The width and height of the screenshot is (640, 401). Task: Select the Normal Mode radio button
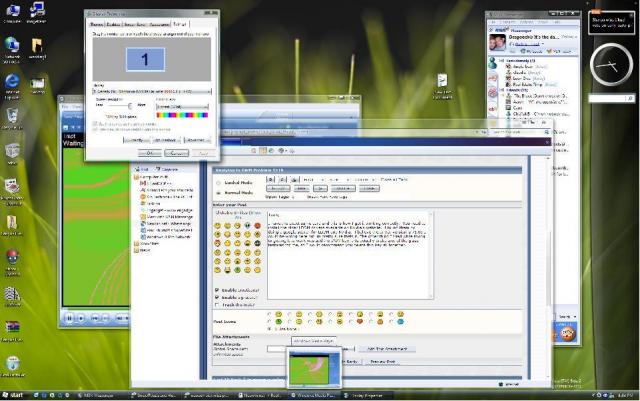(218, 193)
